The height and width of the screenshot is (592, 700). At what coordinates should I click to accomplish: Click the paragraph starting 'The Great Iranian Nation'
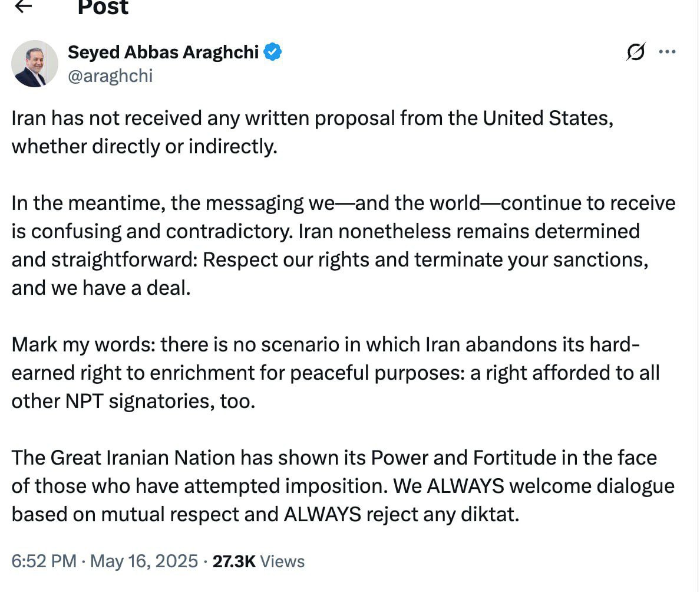click(x=343, y=486)
